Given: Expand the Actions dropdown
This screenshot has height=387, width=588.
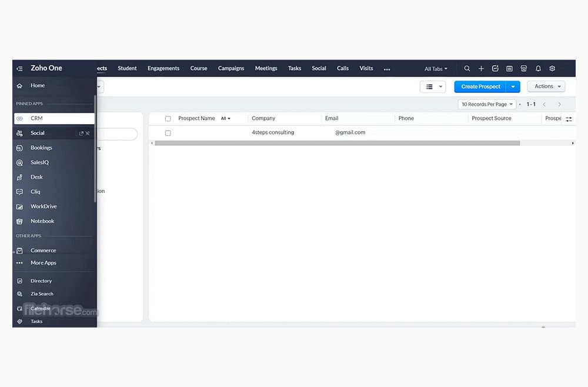Looking at the screenshot, I should tap(546, 86).
